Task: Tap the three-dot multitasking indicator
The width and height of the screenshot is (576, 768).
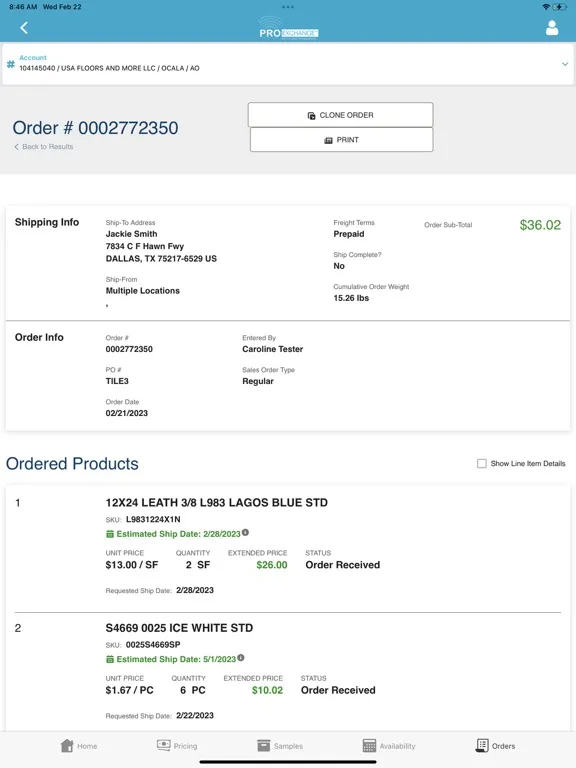Action: click(x=288, y=7)
